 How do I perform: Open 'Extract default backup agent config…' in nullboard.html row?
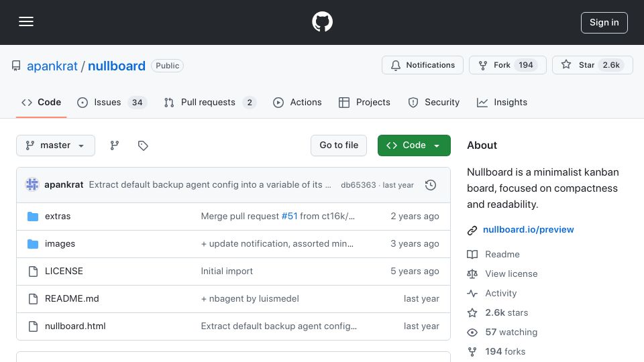(x=279, y=326)
